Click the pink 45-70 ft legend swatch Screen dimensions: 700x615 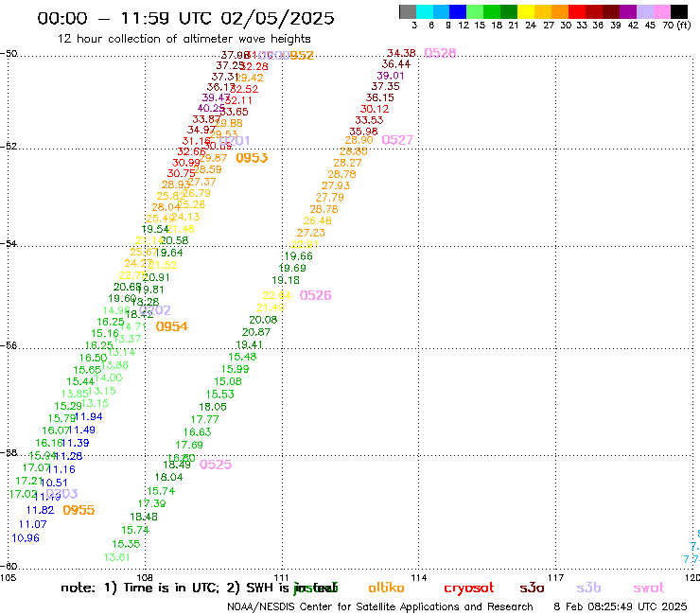pyautogui.click(x=661, y=11)
